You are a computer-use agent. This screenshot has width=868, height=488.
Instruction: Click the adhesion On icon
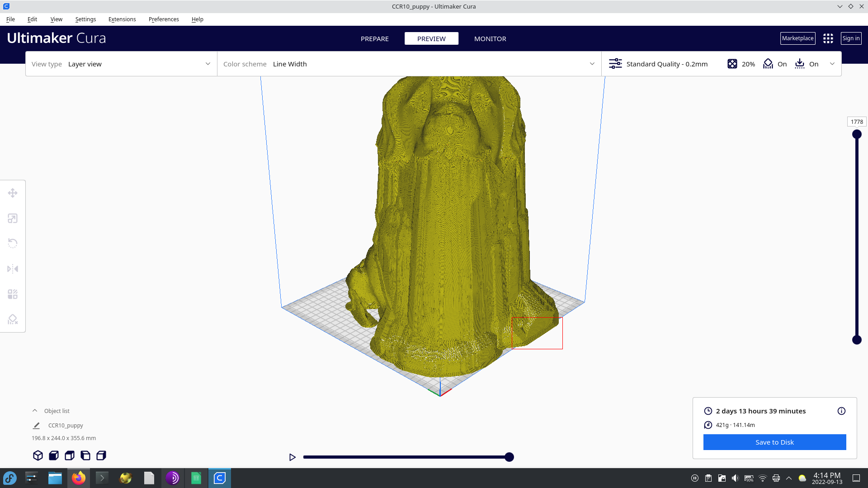(800, 64)
